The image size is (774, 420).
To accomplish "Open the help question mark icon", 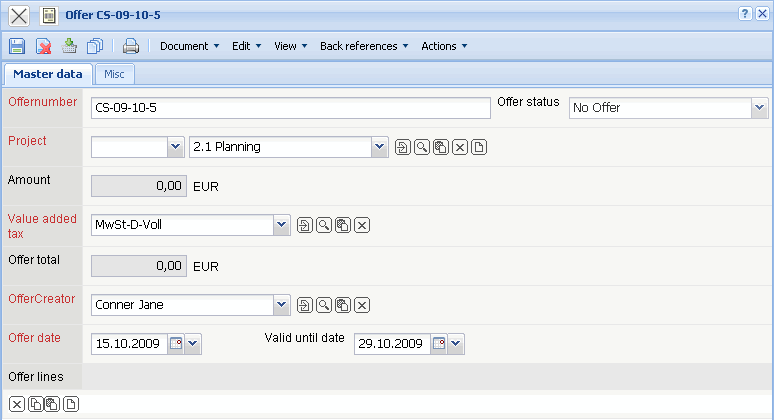I will pos(745,14).
